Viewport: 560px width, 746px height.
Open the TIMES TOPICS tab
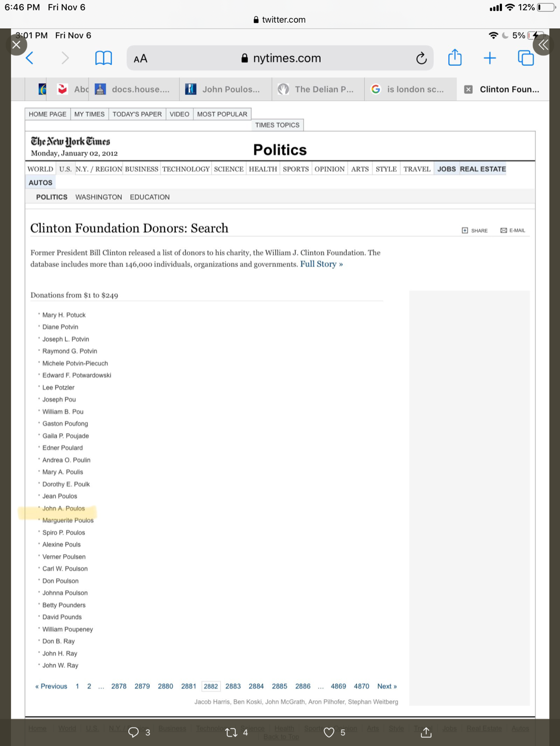click(x=277, y=125)
